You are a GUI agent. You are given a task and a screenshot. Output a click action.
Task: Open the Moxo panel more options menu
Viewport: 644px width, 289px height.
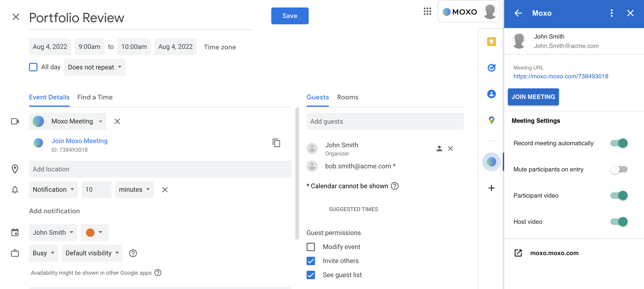click(x=611, y=13)
